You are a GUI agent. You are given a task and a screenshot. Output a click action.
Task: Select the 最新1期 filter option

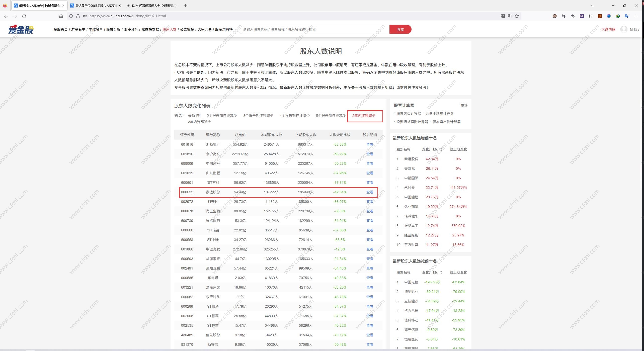click(194, 116)
